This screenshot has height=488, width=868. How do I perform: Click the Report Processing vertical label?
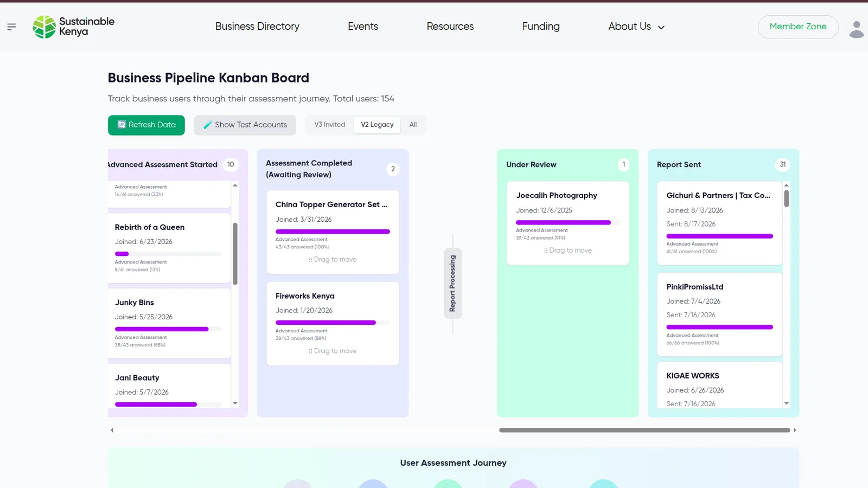click(x=452, y=283)
